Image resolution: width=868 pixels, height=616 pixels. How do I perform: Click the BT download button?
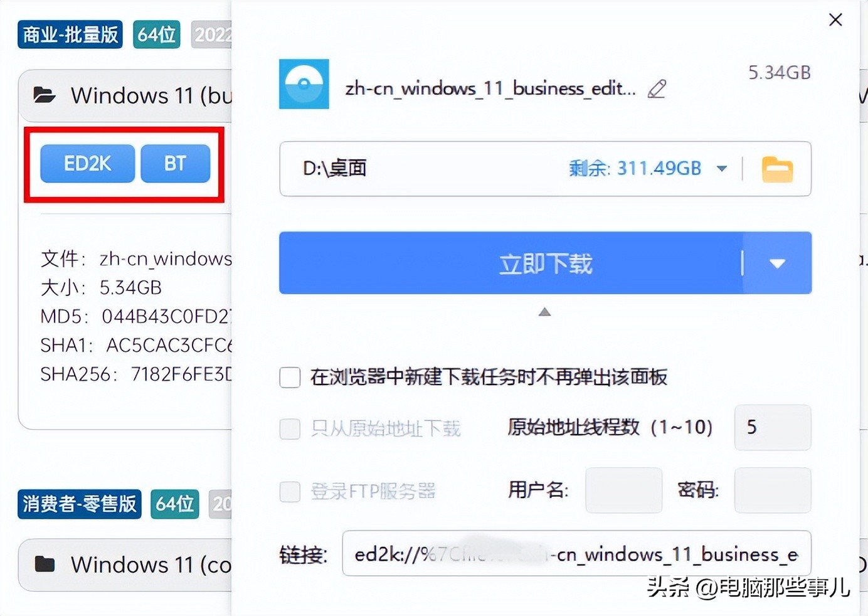click(x=176, y=164)
